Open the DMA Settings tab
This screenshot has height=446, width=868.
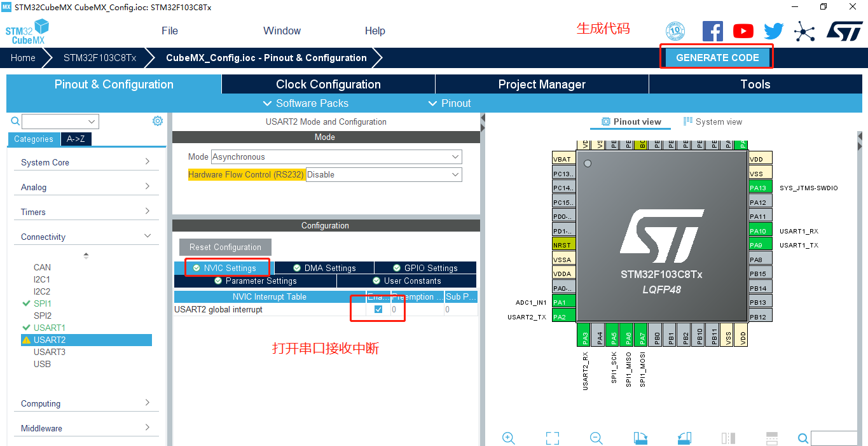click(324, 268)
